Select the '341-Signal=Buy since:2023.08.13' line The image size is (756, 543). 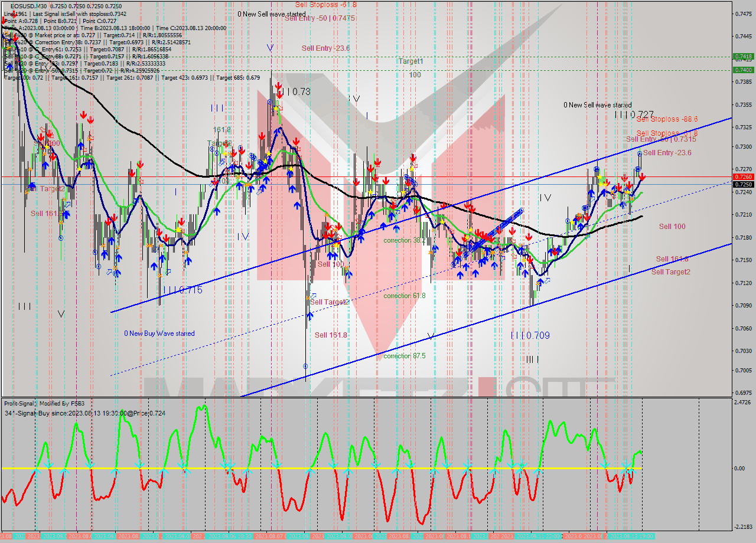(84, 414)
